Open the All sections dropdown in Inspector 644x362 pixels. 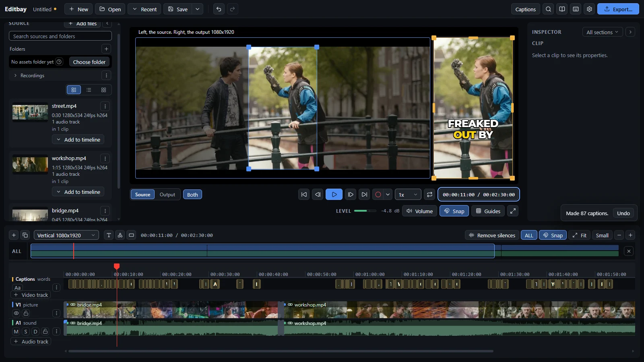coord(602,32)
